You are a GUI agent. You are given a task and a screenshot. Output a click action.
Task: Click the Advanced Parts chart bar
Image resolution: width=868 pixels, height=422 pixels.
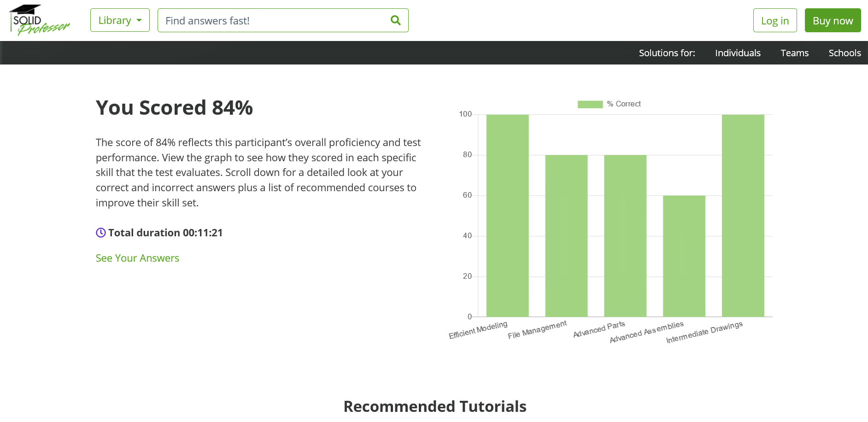point(625,236)
